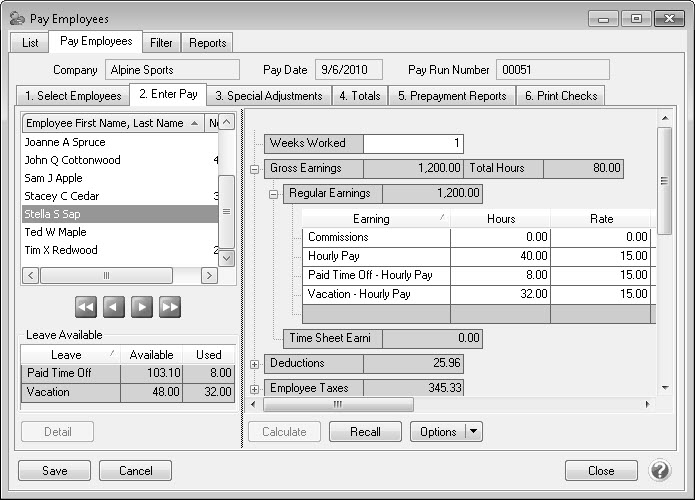
Task: Collapse the Gross Earnings section
Action: (x=254, y=169)
